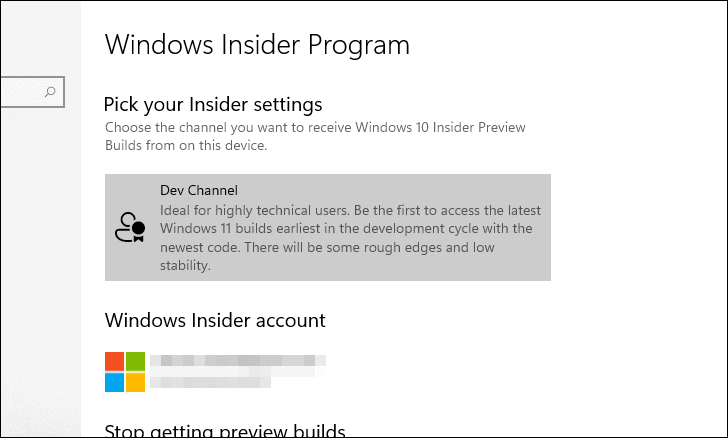Click the yellow square of Microsoft logo
Screen dimensions: 728x438
click(x=135, y=382)
